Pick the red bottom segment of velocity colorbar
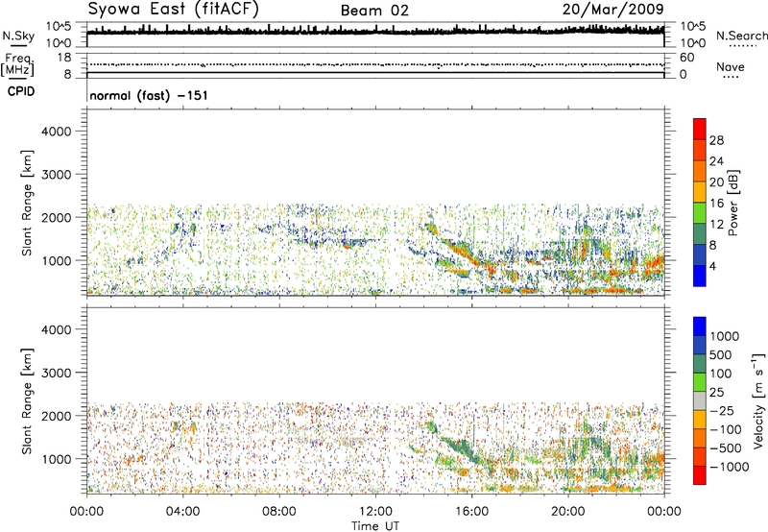Viewport: 768px width, 532px height. point(700,475)
